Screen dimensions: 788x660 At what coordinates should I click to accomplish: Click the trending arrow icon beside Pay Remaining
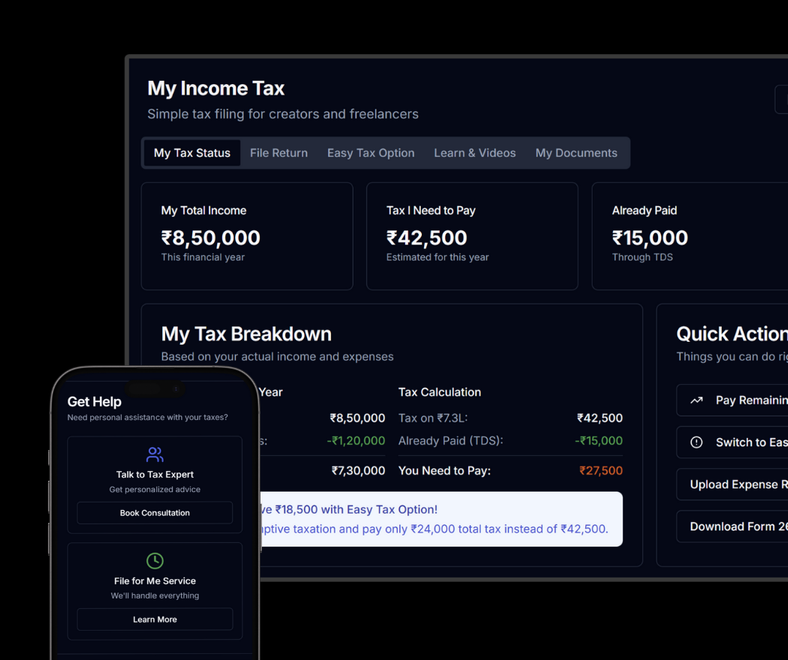click(x=697, y=400)
